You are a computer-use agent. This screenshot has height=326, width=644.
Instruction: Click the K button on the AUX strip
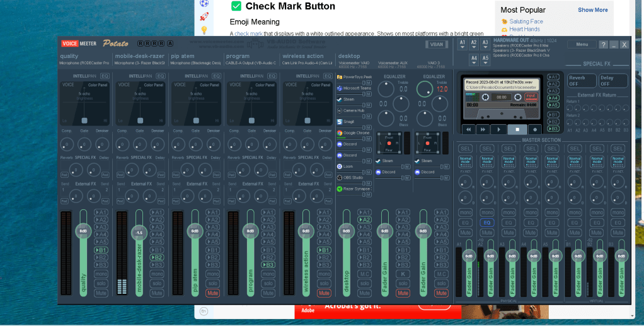coord(403,274)
